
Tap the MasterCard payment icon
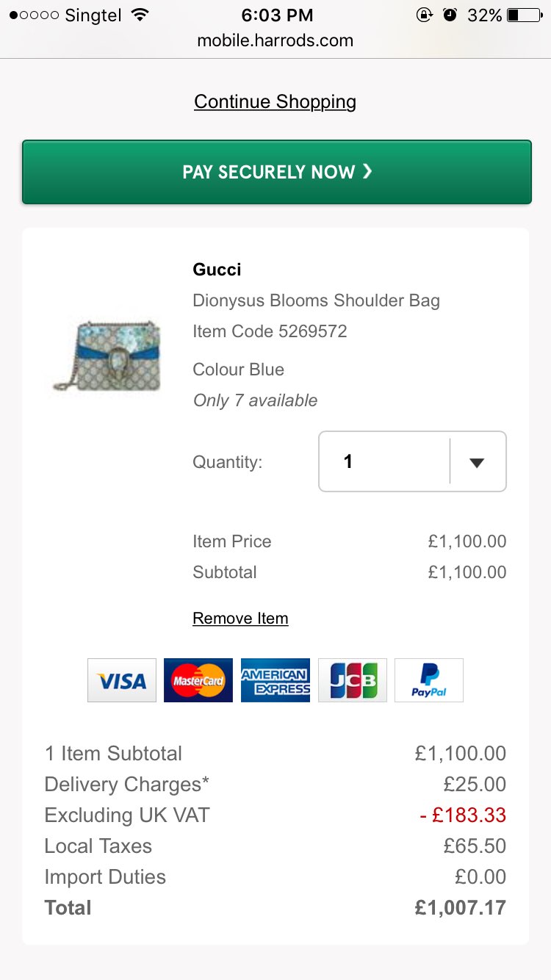coord(198,680)
